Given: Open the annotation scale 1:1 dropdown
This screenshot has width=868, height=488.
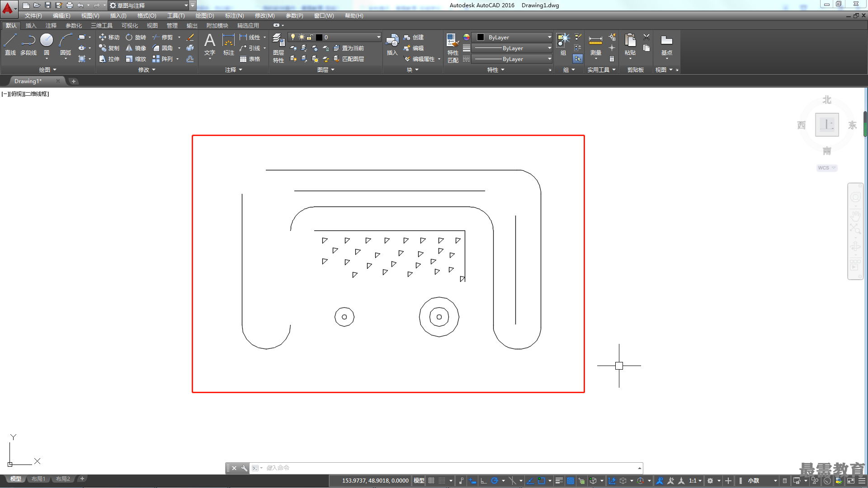Looking at the screenshot, I should (695, 480).
